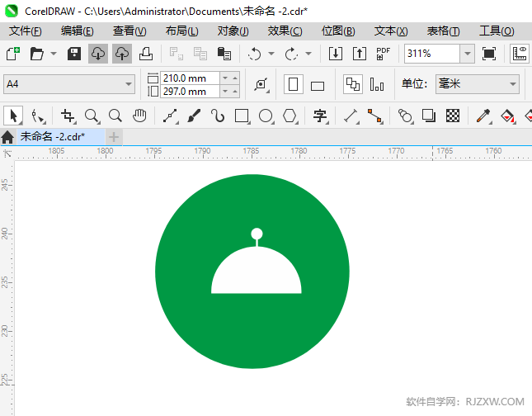
Task: Select the hook-shaped curve tool
Action: (x=218, y=116)
